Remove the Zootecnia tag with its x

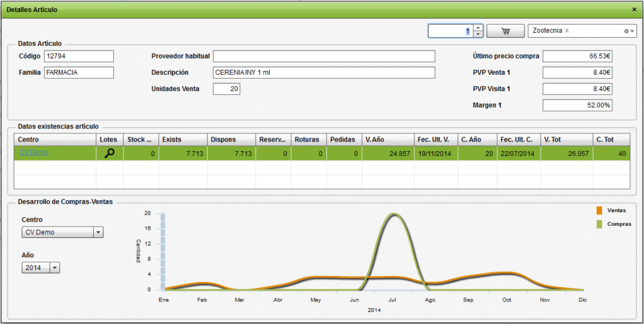(567, 31)
